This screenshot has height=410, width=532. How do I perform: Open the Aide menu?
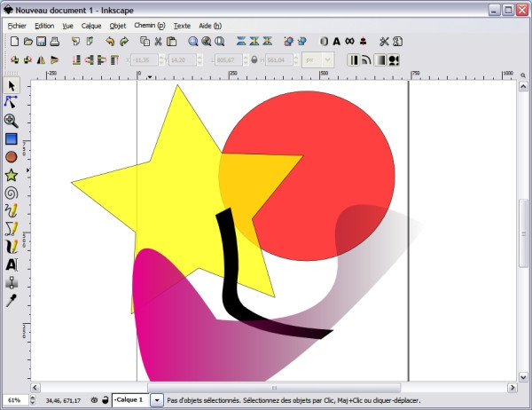tap(210, 26)
